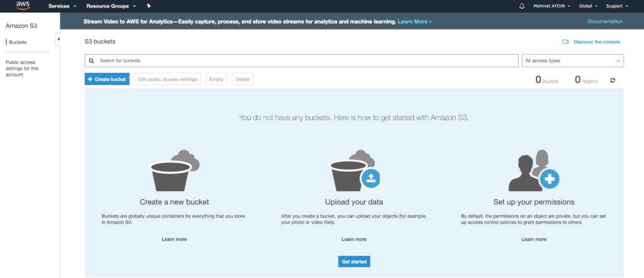Click the Upload your data heading

(x=354, y=202)
